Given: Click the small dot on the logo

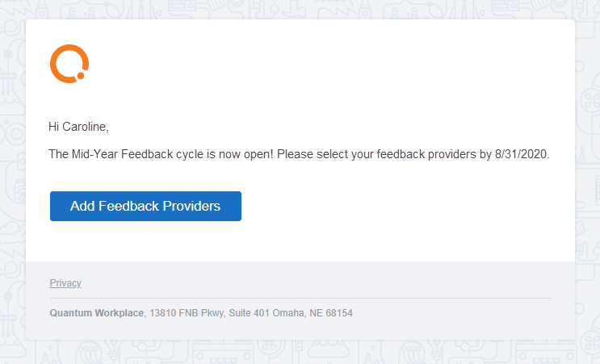Looking at the screenshot, I should (x=81, y=77).
